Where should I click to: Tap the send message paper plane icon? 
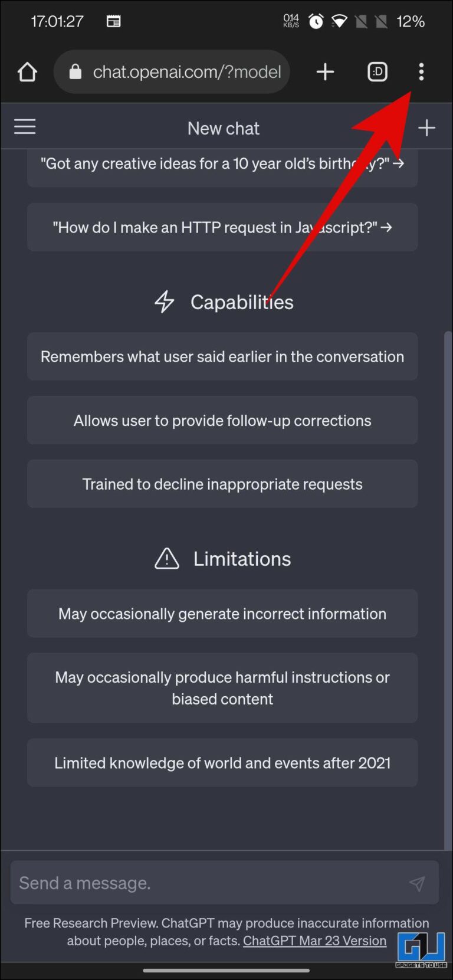pyautogui.click(x=417, y=883)
